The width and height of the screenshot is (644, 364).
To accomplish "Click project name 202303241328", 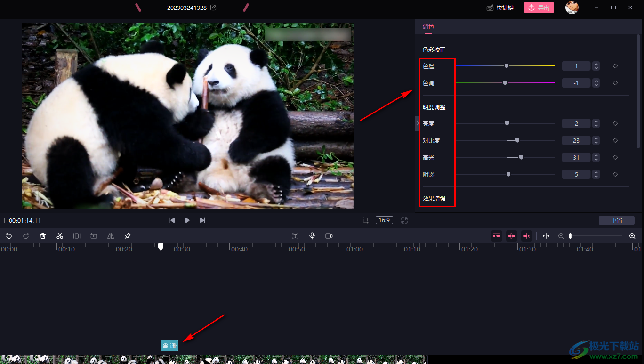I will pos(187,8).
